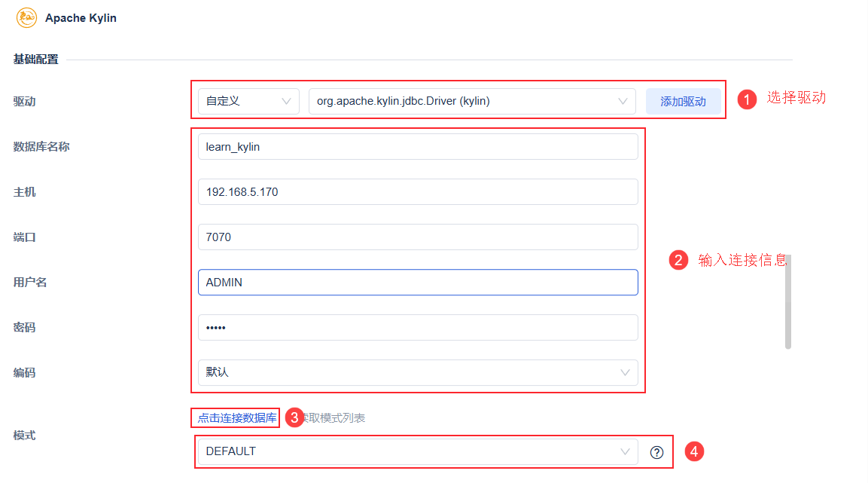The width and height of the screenshot is (868, 483).
Task: Open the 编码 默认 encoding dropdown
Action: click(418, 373)
